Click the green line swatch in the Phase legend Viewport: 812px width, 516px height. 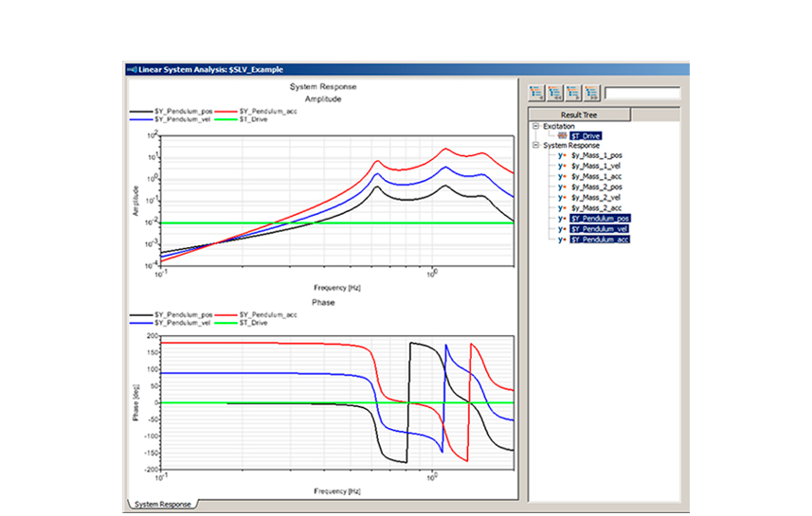pos(226,323)
